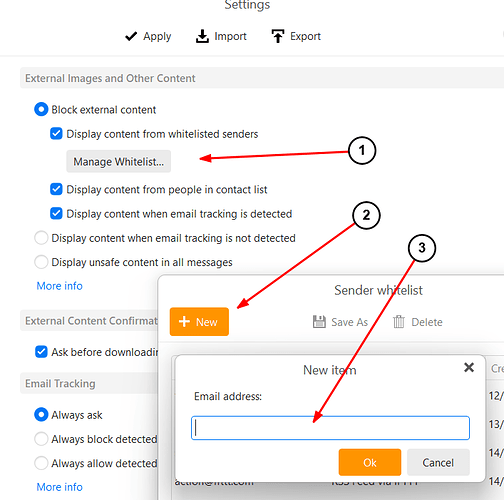Close the New item dialog
The image size is (504, 500).
click(x=469, y=367)
